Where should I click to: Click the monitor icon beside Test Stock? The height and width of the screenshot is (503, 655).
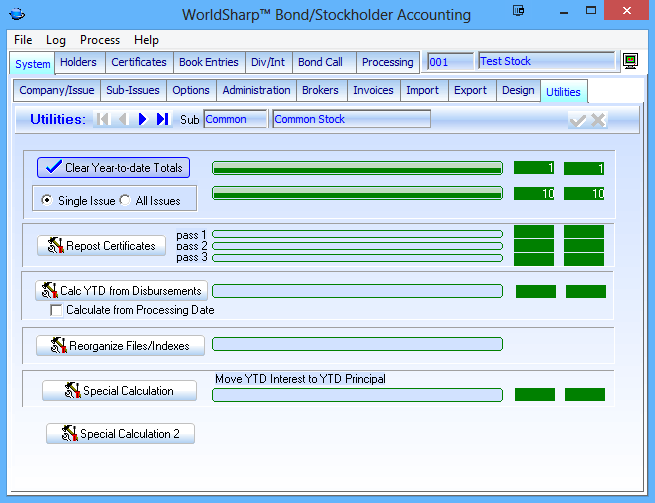pyautogui.click(x=630, y=61)
